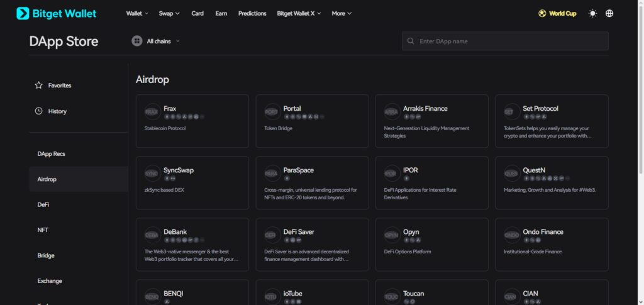Open the Card menu item
This screenshot has width=644, height=305.
pos(197,14)
